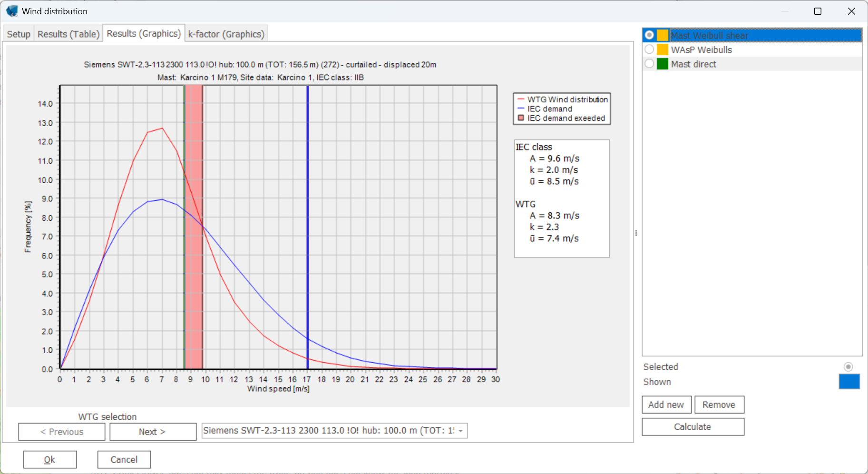Open the WTG selection dropdown
The width and height of the screenshot is (868, 474).
460,431
